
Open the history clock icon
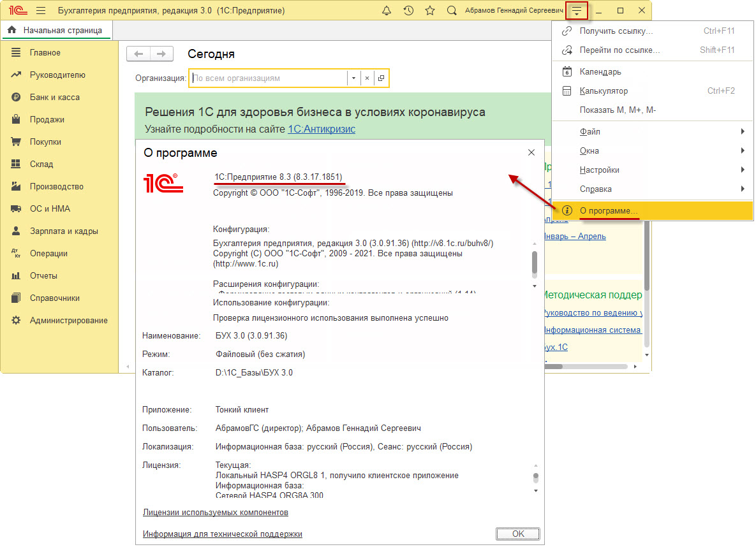[x=408, y=11]
